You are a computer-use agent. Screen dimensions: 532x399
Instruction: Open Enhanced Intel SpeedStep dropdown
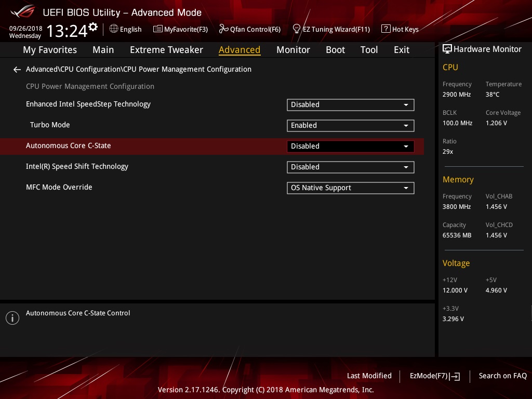[x=351, y=105]
